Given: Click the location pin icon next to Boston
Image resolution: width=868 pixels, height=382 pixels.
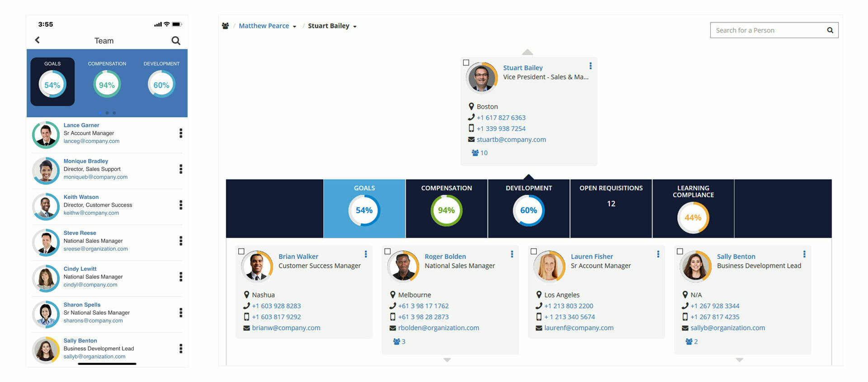Looking at the screenshot, I should click(x=471, y=107).
